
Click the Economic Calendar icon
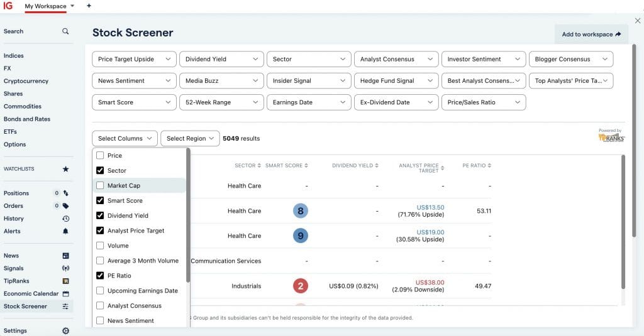[x=65, y=294]
